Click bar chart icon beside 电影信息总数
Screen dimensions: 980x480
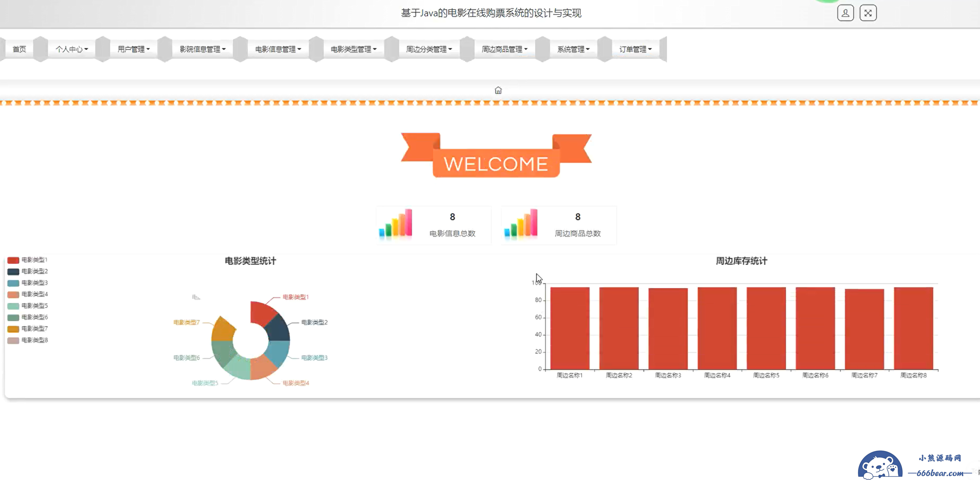396,224
